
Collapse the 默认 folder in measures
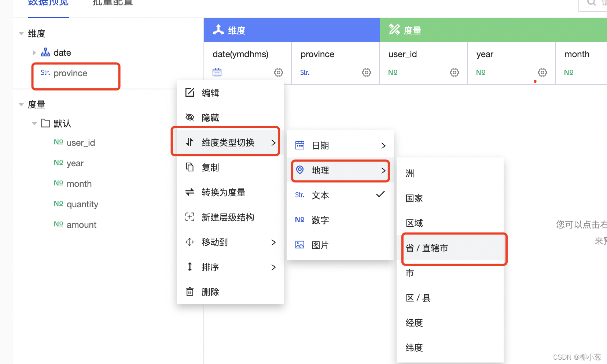34,123
